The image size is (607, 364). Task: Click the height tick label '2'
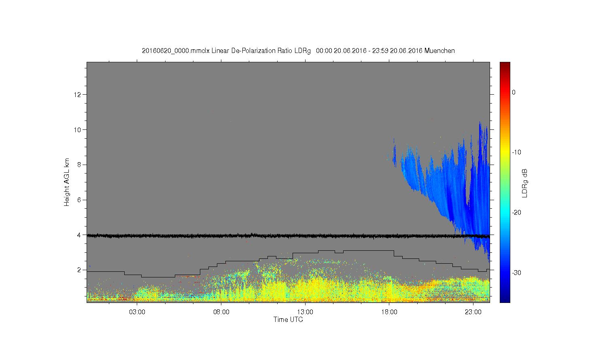(x=79, y=270)
